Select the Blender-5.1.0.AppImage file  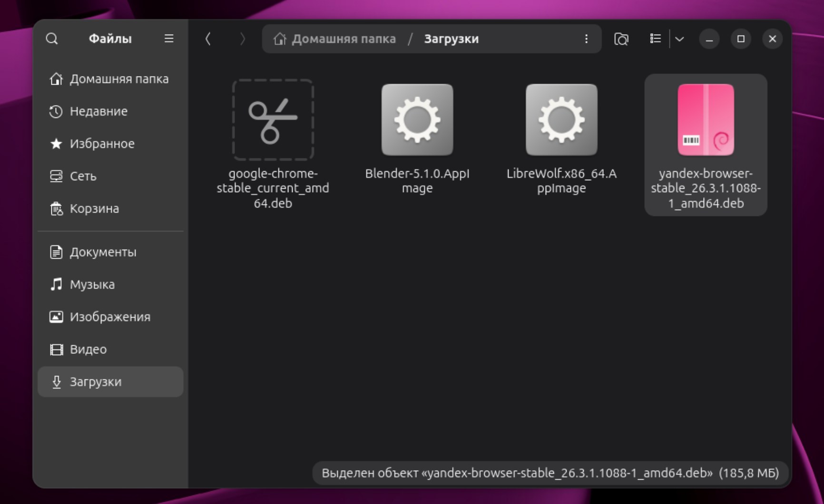coord(417,120)
